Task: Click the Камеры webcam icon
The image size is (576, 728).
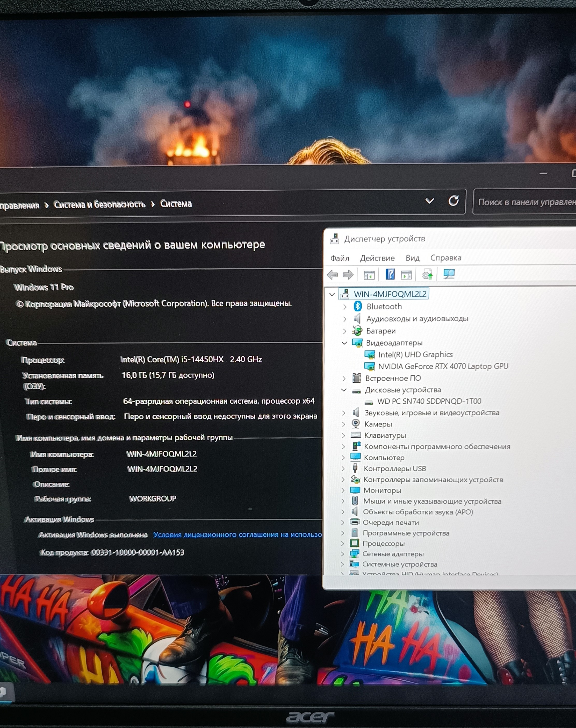Action: click(355, 424)
